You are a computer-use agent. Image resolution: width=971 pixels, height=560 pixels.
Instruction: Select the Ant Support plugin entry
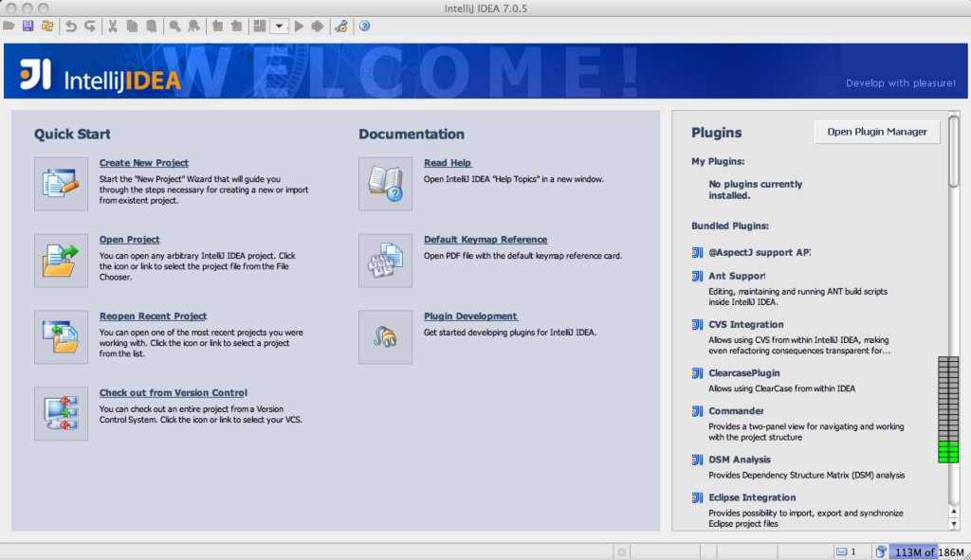click(736, 276)
